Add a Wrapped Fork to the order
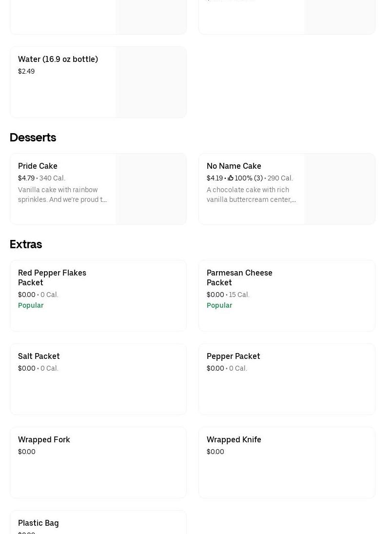Viewport: 392px width, 534px height. [x=44, y=440]
